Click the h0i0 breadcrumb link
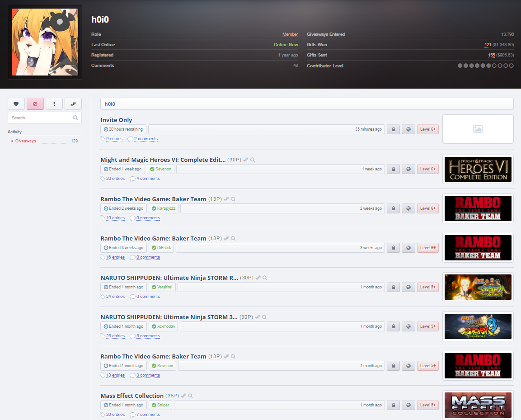 point(110,104)
